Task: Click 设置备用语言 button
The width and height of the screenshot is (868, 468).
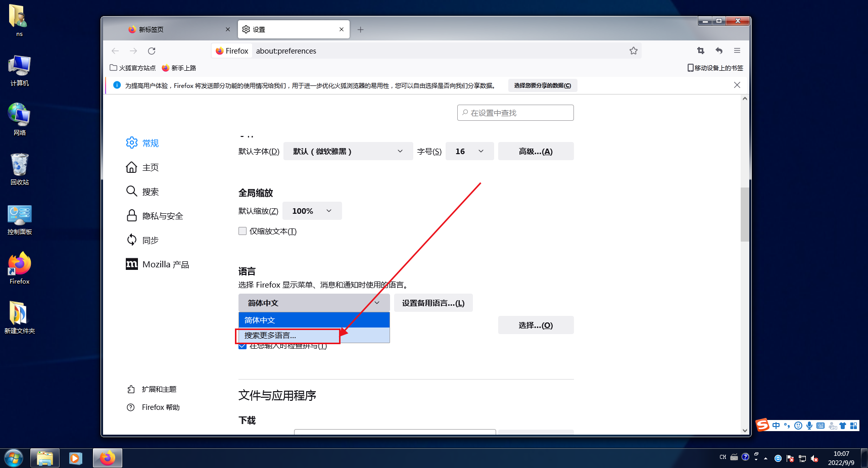Action: [x=433, y=303]
